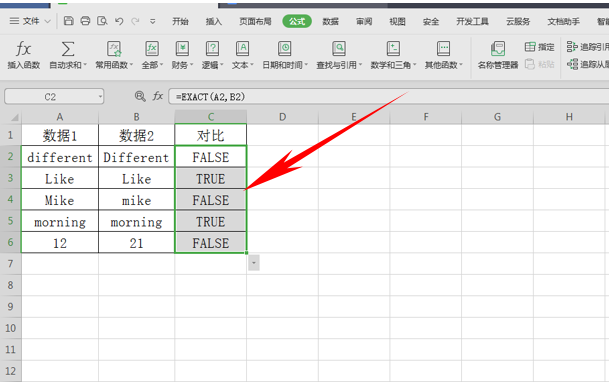
Task: Open the Financial functions icon
Action: [x=182, y=49]
